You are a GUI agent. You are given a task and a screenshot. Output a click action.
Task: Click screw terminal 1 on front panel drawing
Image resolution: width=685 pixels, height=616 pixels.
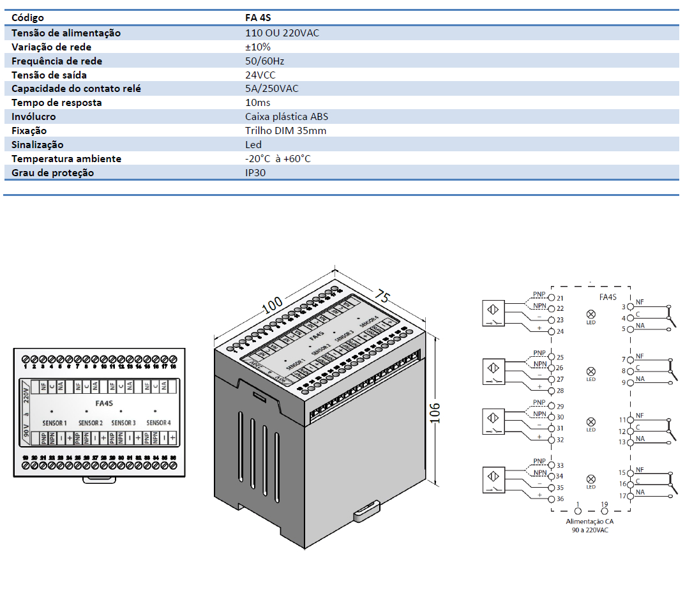pyautogui.click(x=26, y=359)
